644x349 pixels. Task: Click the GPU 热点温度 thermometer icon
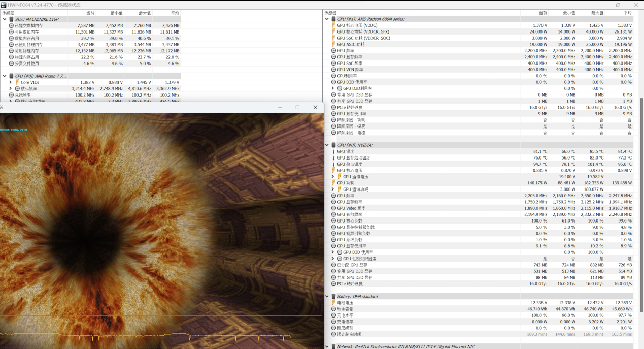pos(333,164)
